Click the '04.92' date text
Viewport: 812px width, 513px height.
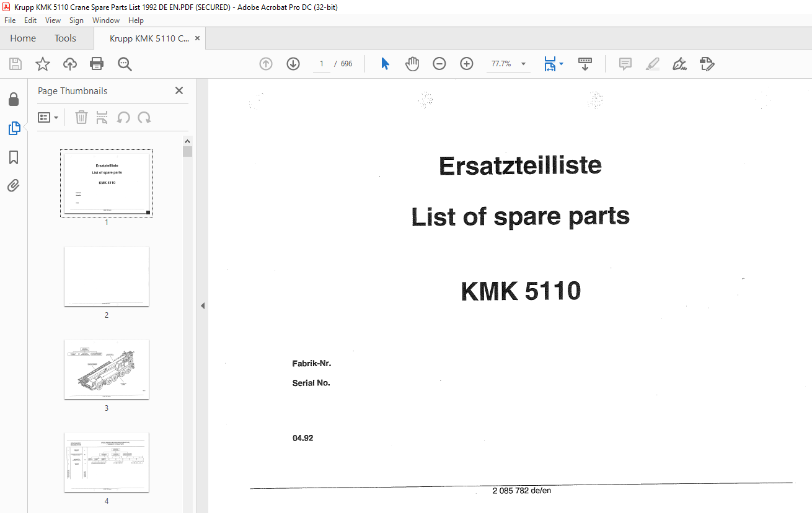[303, 438]
